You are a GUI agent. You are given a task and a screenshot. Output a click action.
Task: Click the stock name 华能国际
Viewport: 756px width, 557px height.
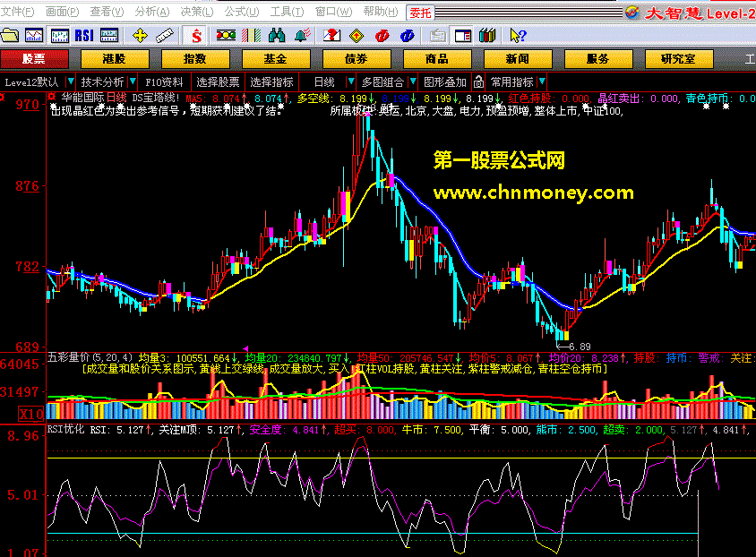[82, 98]
